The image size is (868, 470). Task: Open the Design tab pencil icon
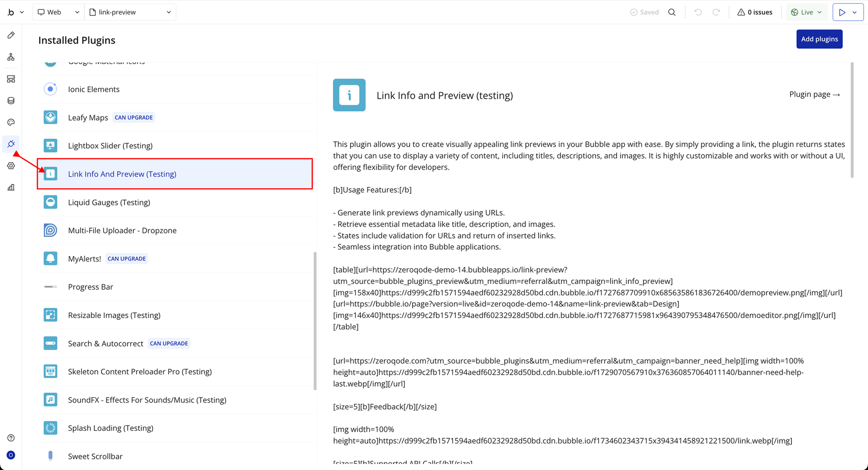point(11,35)
